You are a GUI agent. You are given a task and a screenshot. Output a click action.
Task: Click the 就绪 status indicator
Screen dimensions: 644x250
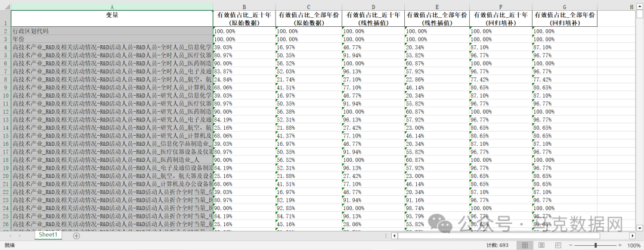(9, 245)
